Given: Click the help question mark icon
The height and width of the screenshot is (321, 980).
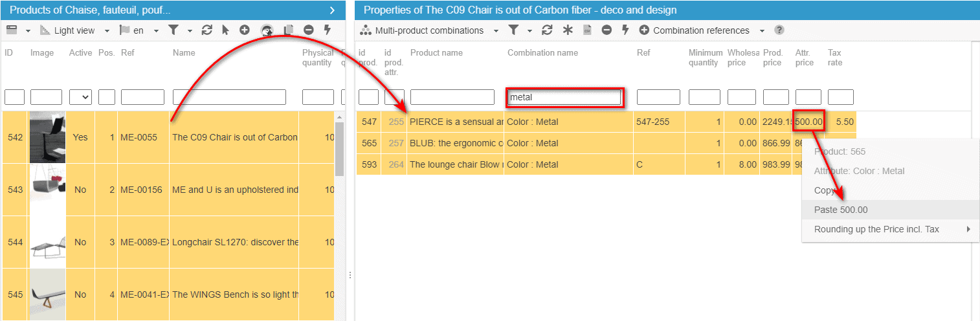Looking at the screenshot, I should point(779,30).
